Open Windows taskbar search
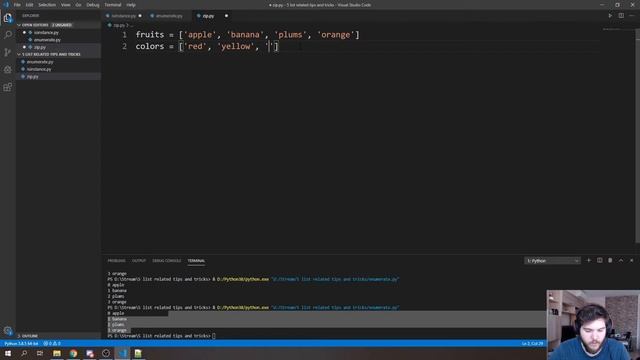 pyautogui.click(x=24, y=353)
